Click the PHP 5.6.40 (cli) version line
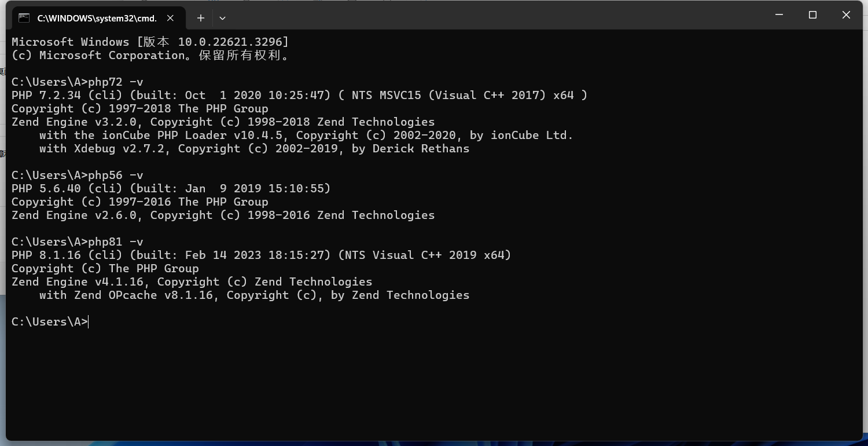868x446 pixels. pos(171,188)
